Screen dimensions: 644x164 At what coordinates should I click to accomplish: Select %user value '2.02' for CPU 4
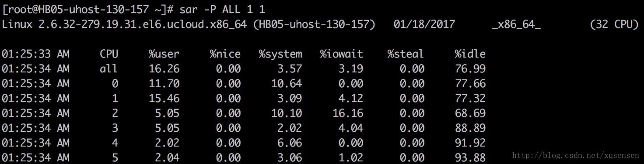(x=167, y=143)
